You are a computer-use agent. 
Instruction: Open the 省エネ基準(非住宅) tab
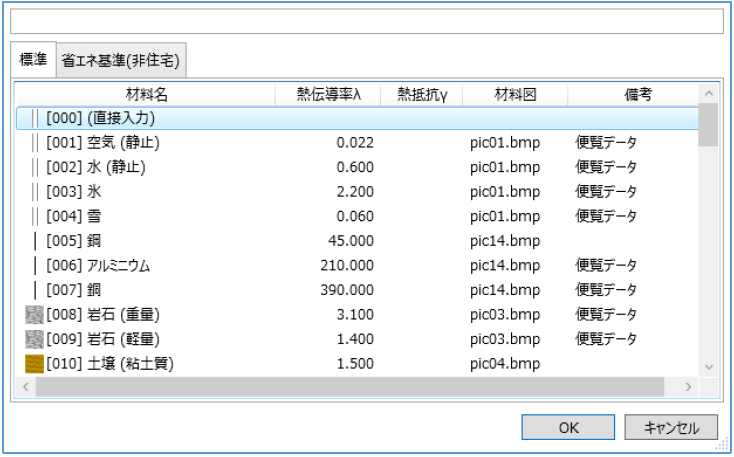pyautogui.click(x=120, y=61)
